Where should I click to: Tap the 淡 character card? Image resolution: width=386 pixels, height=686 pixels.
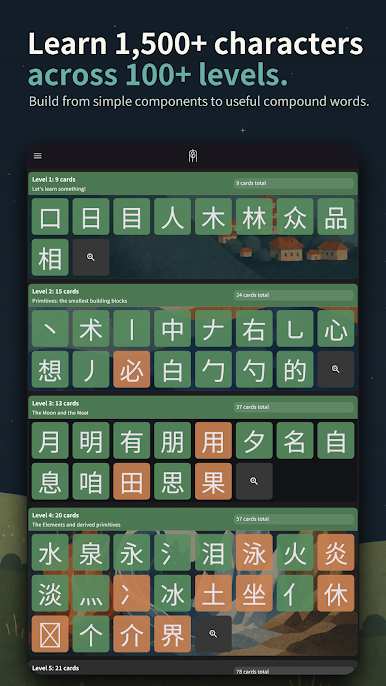point(50,593)
